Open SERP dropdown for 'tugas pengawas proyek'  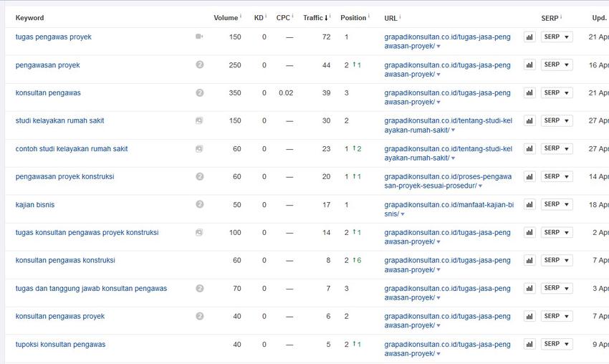click(x=557, y=37)
